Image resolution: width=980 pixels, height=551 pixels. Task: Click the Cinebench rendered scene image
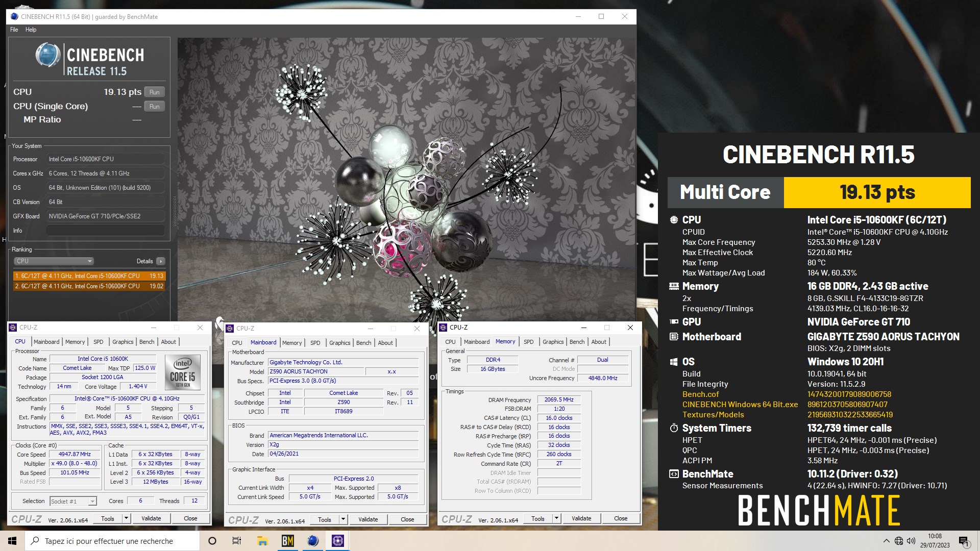point(406,180)
